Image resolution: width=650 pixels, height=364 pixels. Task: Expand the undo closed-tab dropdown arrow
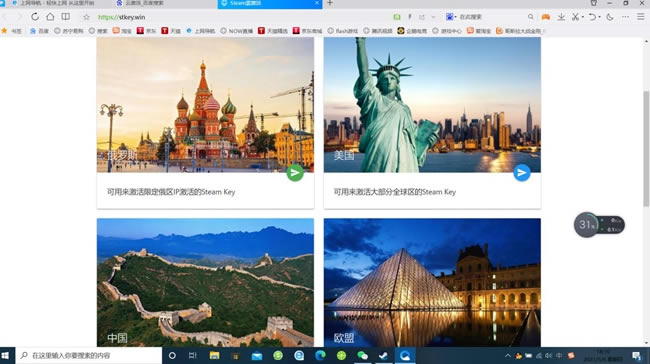click(x=599, y=17)
